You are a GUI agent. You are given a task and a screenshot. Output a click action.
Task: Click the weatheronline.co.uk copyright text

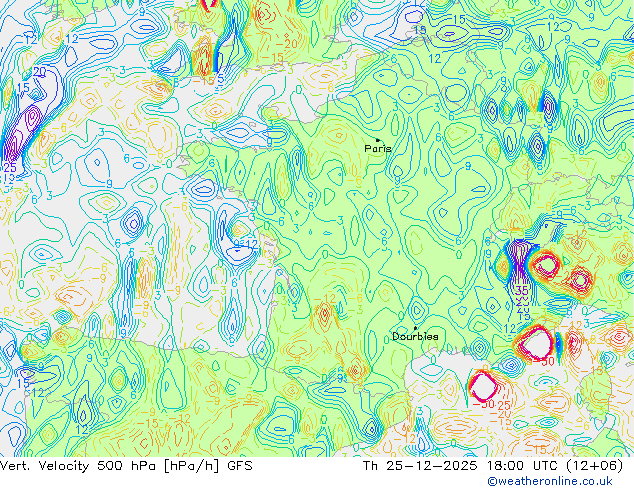point(550,481)
